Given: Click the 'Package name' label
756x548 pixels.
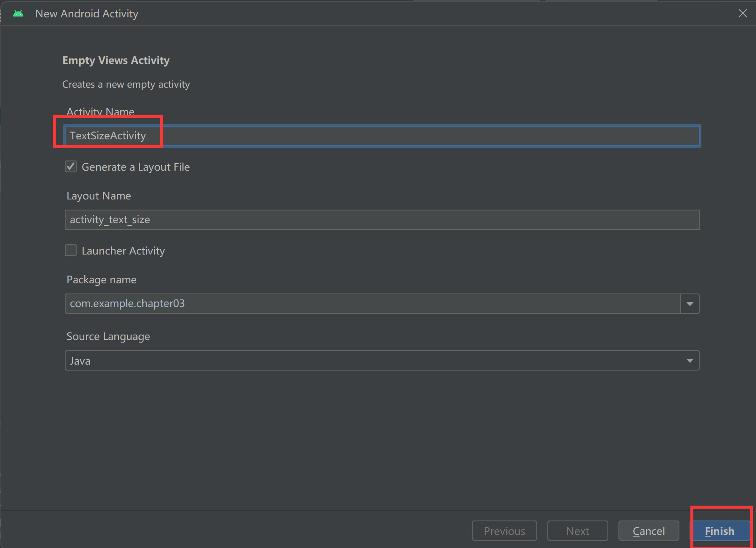Looking at the screenshot, I should tap(102, 280).
